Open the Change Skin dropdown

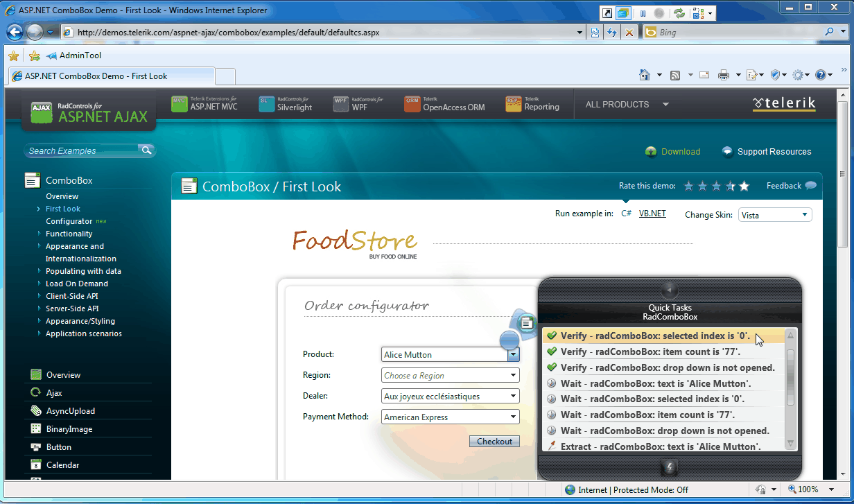804,215
